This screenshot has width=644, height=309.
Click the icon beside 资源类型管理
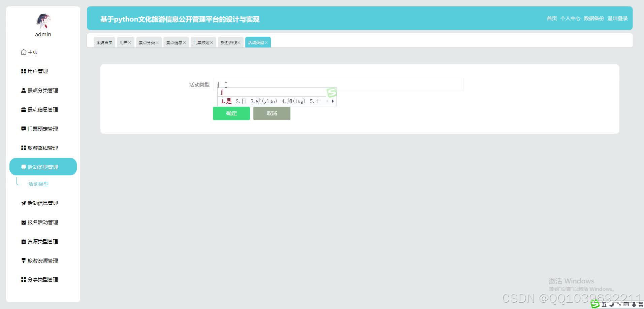click(x=24, y=242)
